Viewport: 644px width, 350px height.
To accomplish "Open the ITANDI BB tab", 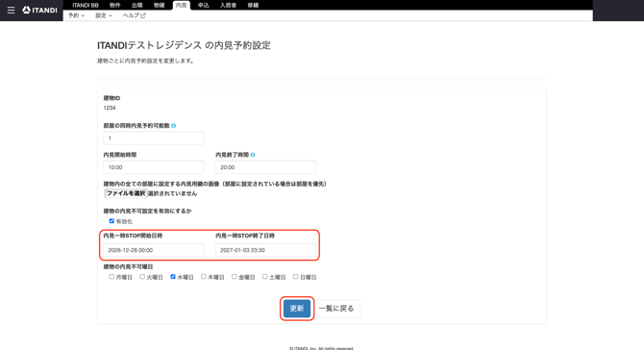I will [86, 6].
